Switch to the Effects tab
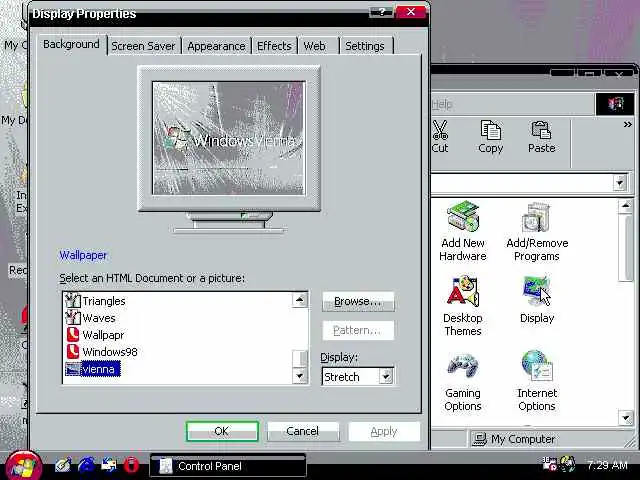This screenshot has height=480, width=640. (274, 46)
